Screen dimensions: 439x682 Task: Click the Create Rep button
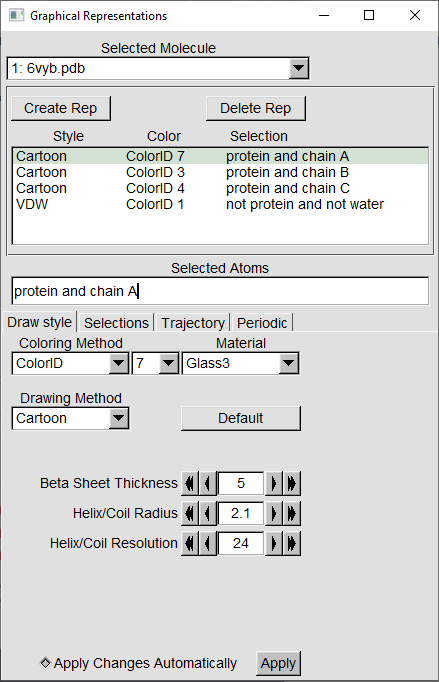(61, 108)
